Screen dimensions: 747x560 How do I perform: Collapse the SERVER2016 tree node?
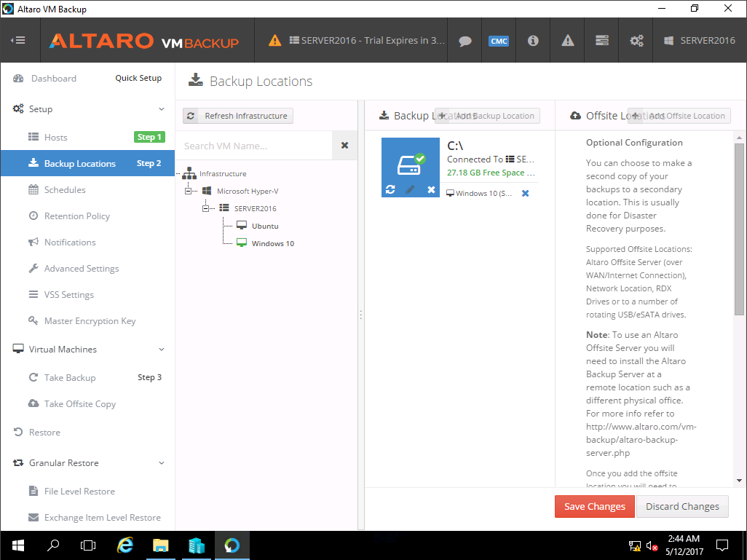[x=205, y=208]
